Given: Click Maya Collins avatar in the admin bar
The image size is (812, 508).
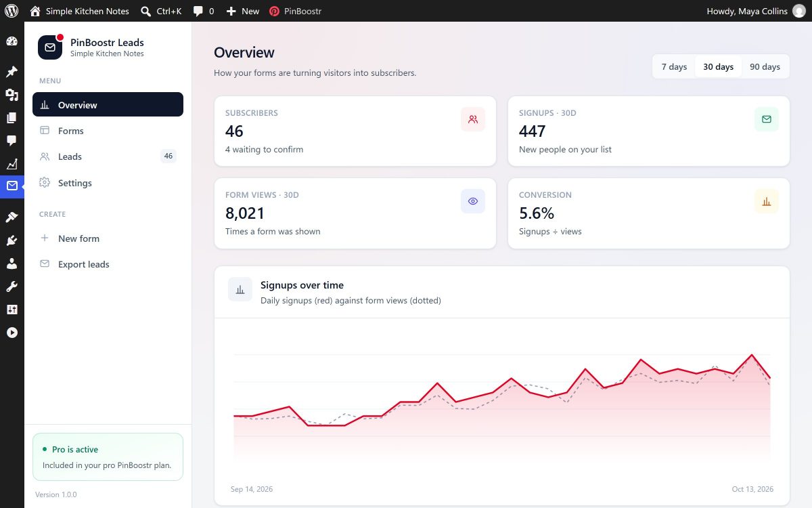Looking at the screenshot, I should click(799, 11).
